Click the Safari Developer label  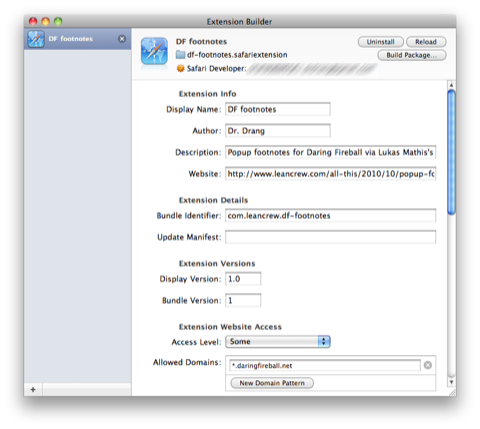[x=216, y=69]
